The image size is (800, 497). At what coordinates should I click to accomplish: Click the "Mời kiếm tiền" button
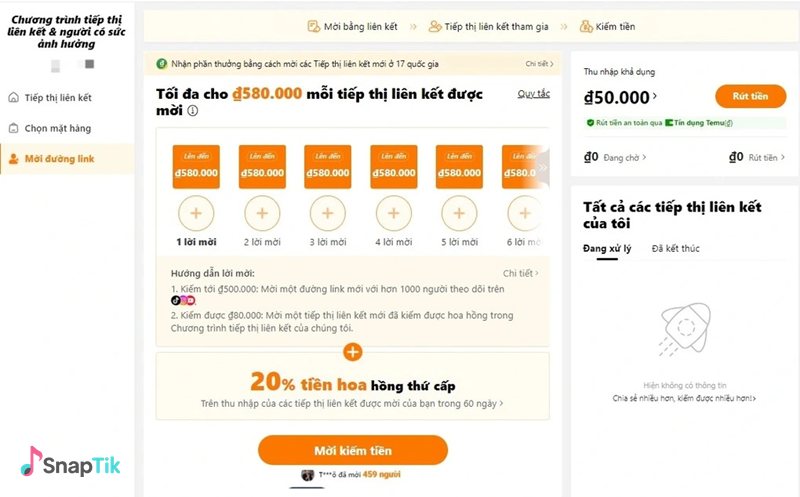coord(352,449)
